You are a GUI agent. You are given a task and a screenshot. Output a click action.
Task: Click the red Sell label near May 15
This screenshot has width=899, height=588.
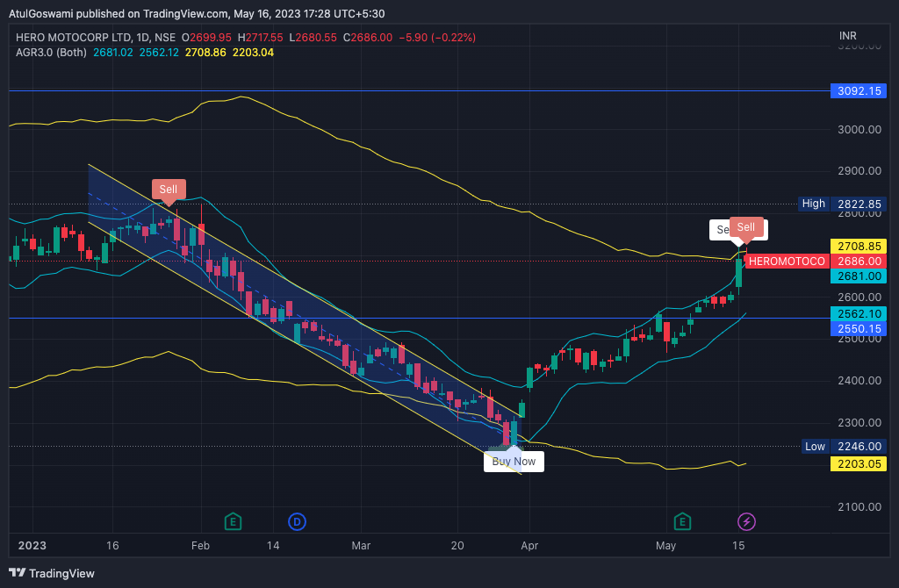pos(746,227)
